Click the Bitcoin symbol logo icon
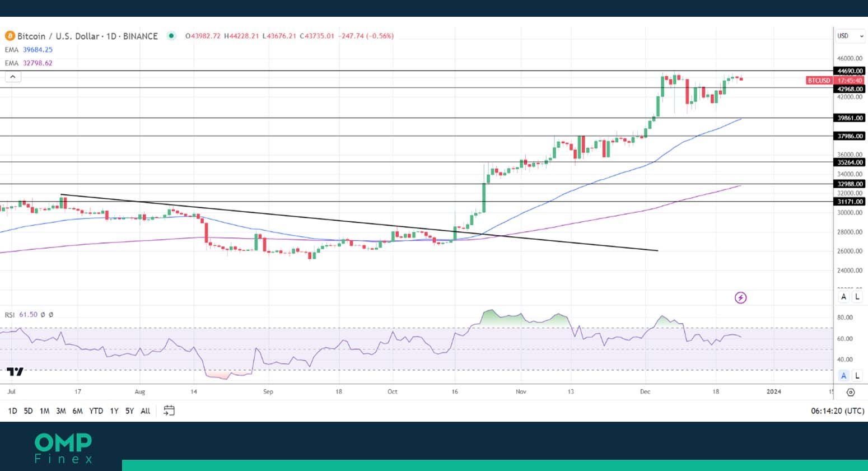The image size is (868, 471). tap(10, 36)
